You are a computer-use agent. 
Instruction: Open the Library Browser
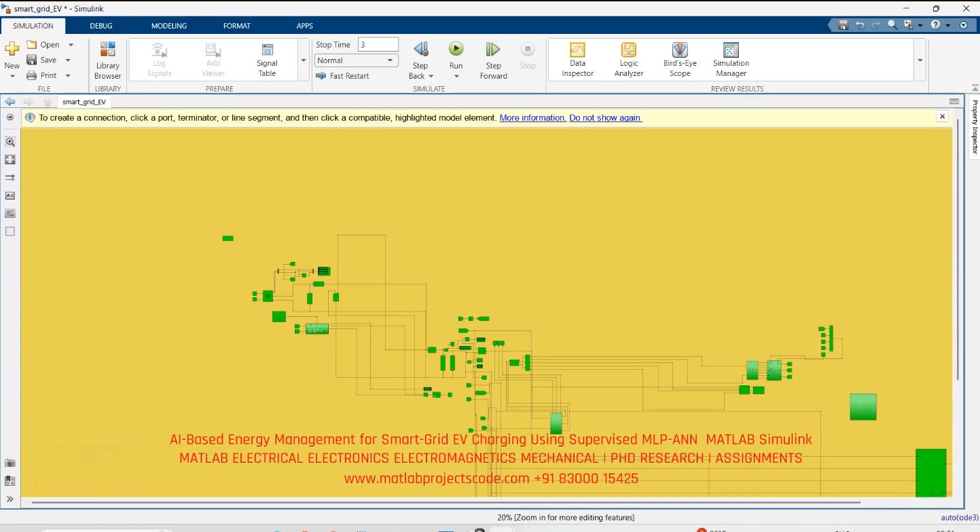tap(107, 60)
